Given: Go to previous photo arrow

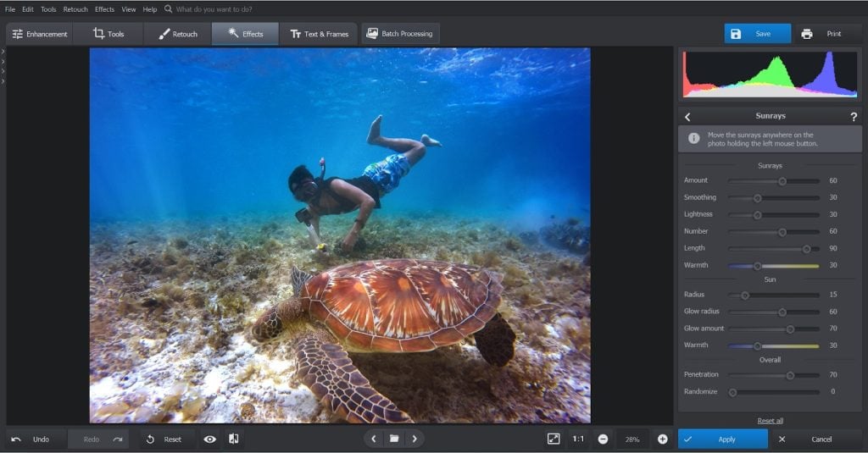Looking at the screenshot, I should point(374,439).
